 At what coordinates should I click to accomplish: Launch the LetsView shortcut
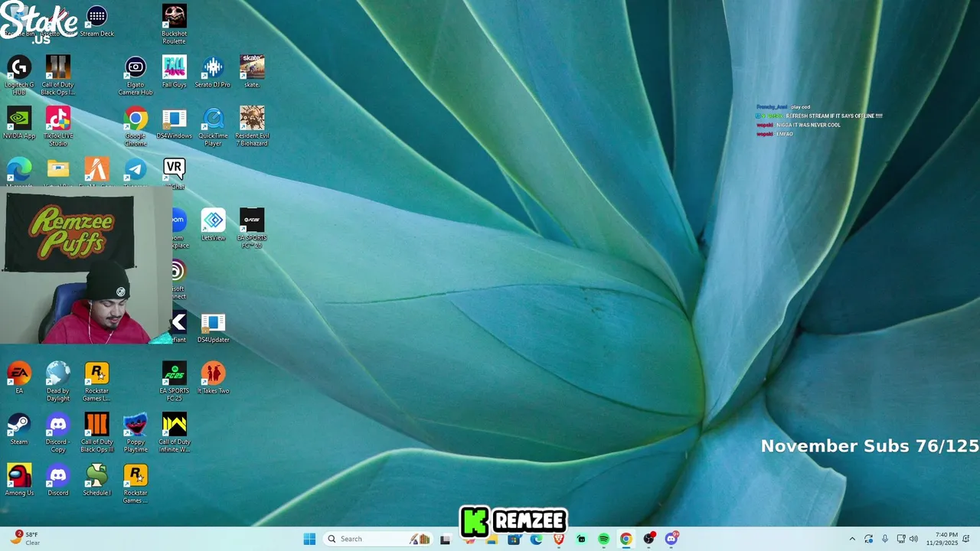pos(213,225)
